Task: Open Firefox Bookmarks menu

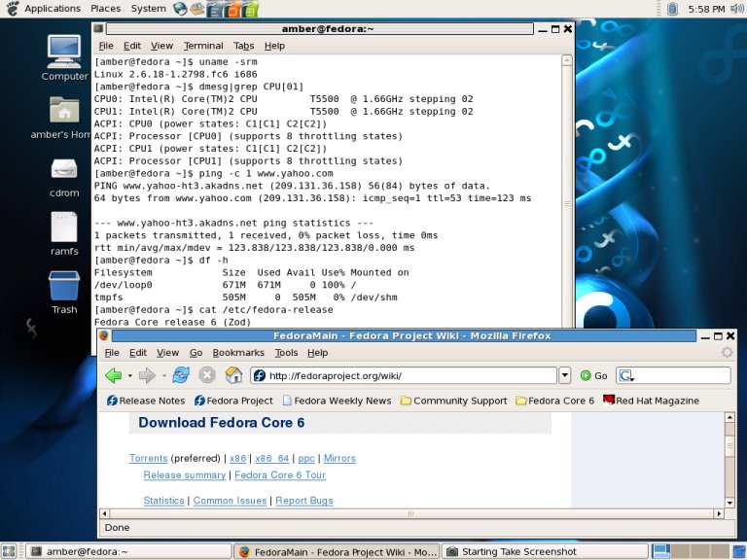Action: click(238, 353)
